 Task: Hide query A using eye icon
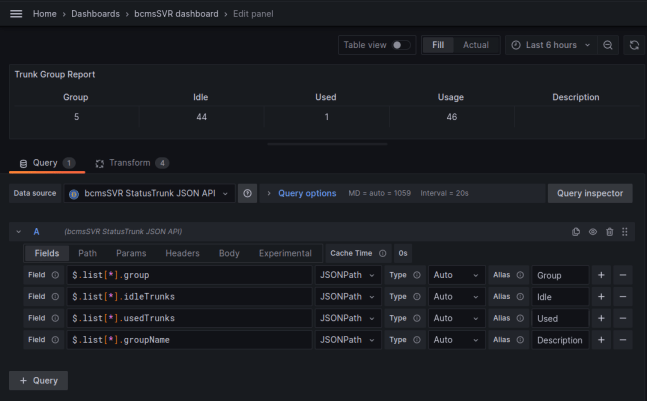coord(592,232)
